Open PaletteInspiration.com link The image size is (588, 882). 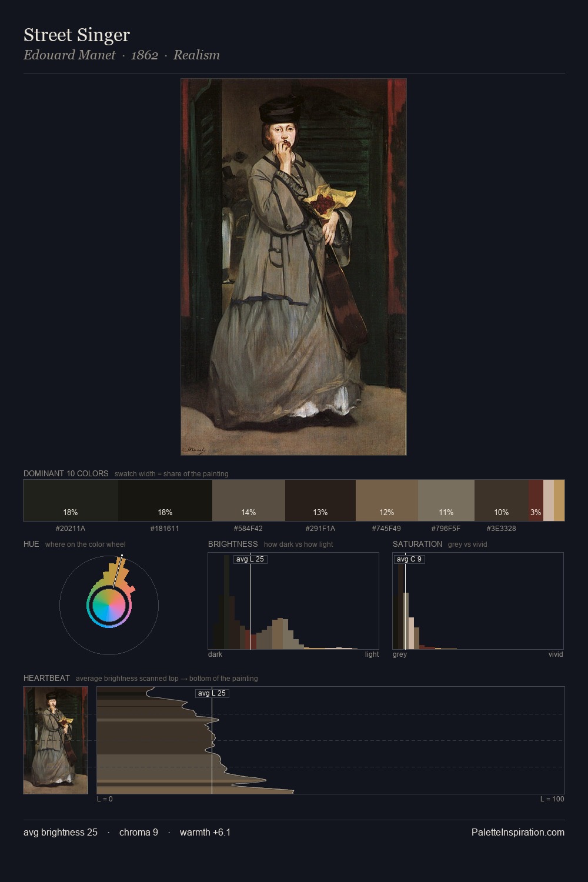coord(518,832)
